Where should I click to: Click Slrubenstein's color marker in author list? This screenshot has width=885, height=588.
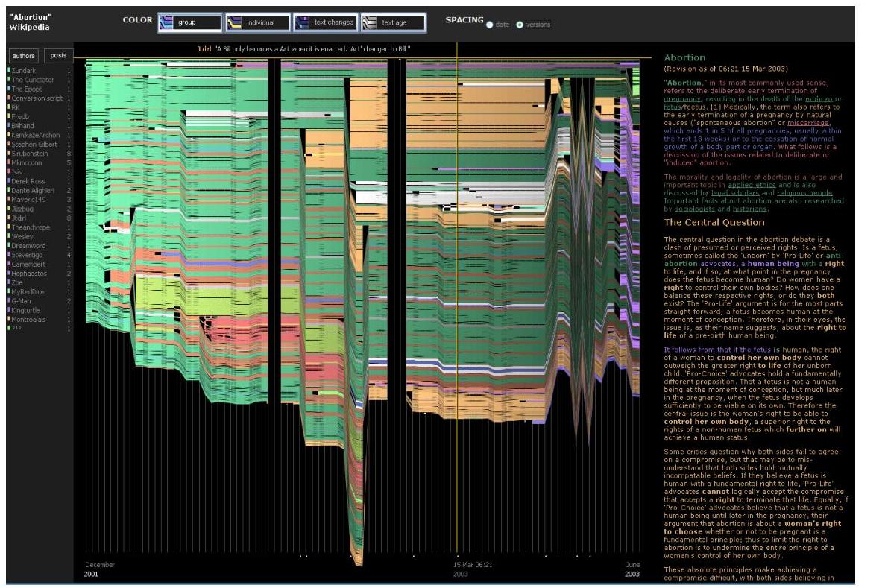point(9,154)
